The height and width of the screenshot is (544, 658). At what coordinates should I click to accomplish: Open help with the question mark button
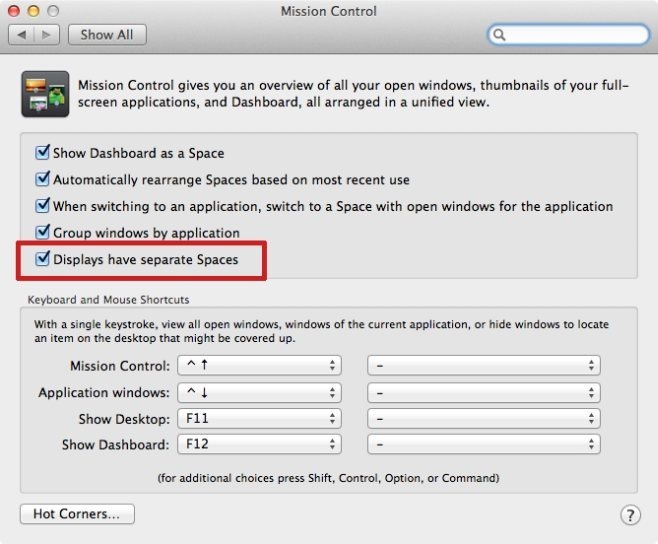[x=630, y=515]
